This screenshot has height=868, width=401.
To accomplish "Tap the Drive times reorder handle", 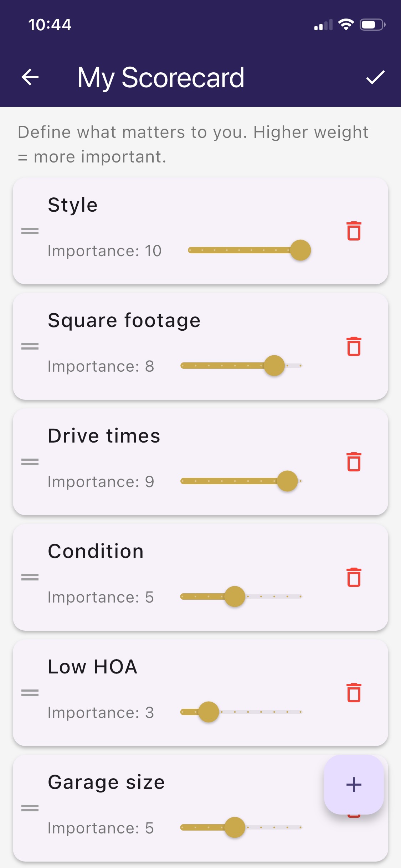I will tap(30, 462).
